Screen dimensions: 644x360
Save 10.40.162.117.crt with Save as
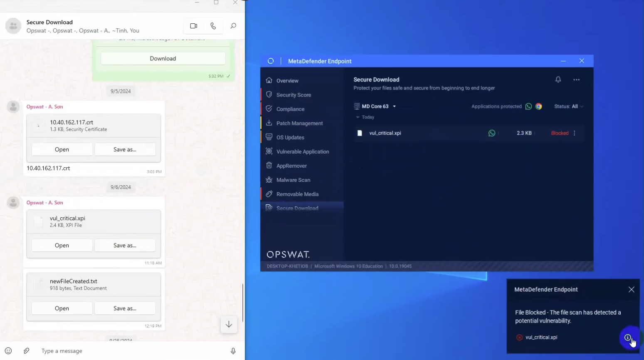(x=125, y=149)
